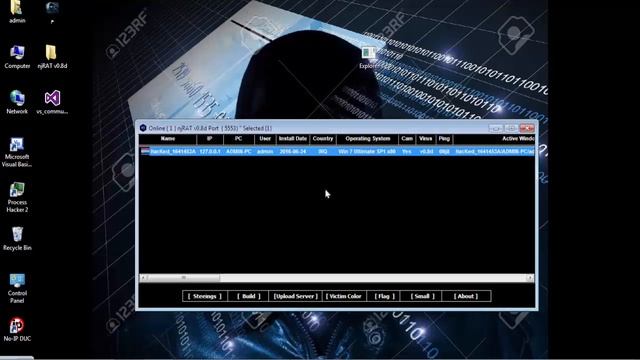
Task: Sort by the Country column header
Action: coord(323,139)
